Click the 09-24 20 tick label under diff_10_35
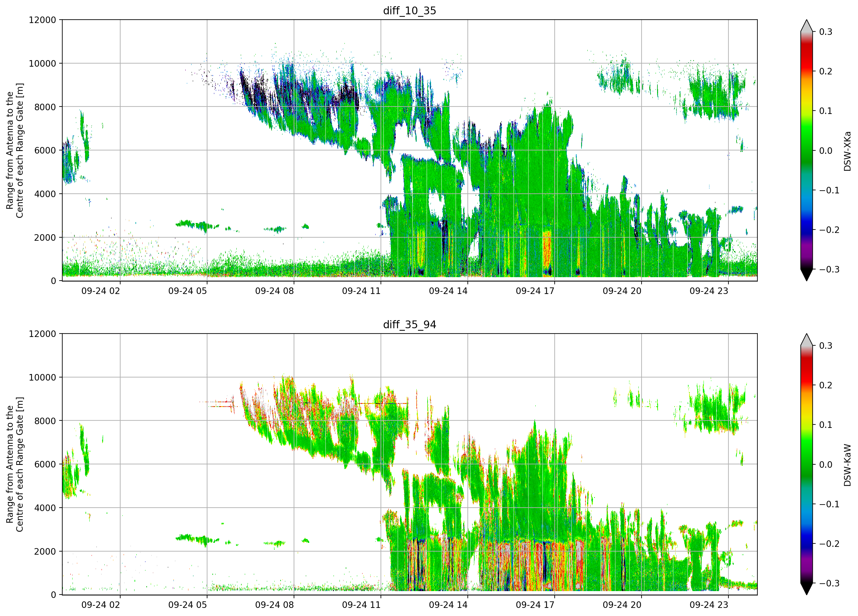 pos(622,291)
